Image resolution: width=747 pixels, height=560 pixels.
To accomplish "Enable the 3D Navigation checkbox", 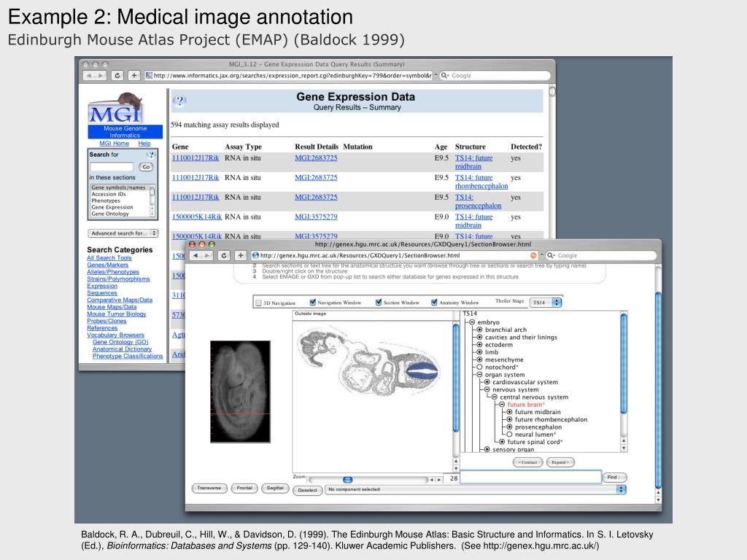I will coord(259,303).
